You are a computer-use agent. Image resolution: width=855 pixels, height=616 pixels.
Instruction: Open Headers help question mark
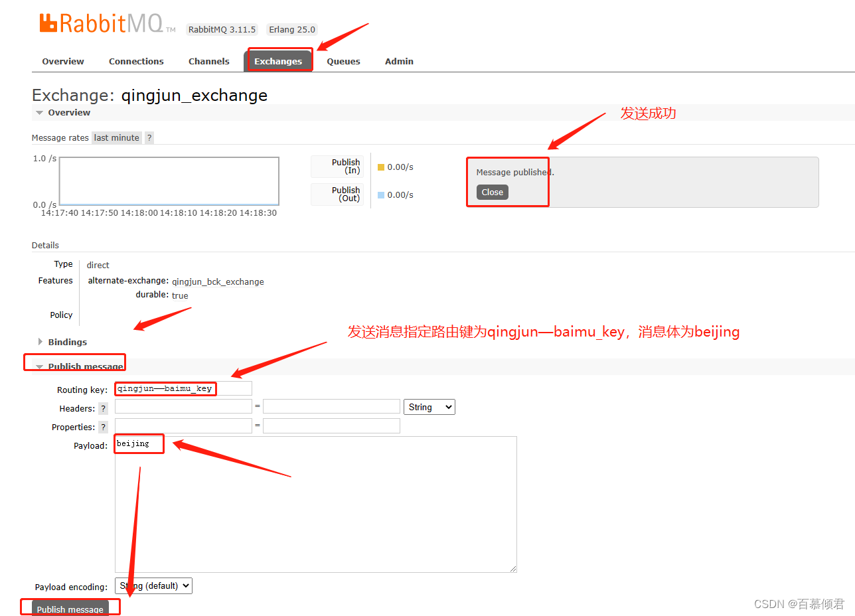tap(103, 408)
